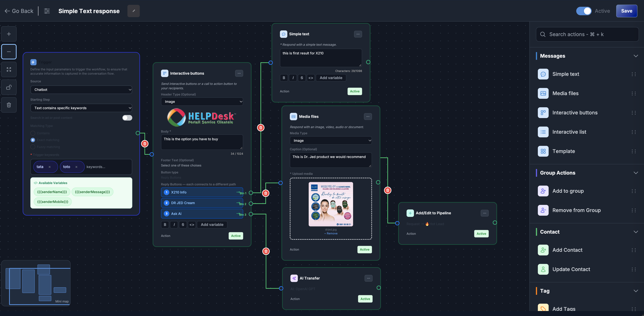Click the drjed.jpg uploaded image thumbnail
This screenshot has width=644, height=316.
point(331,204)
